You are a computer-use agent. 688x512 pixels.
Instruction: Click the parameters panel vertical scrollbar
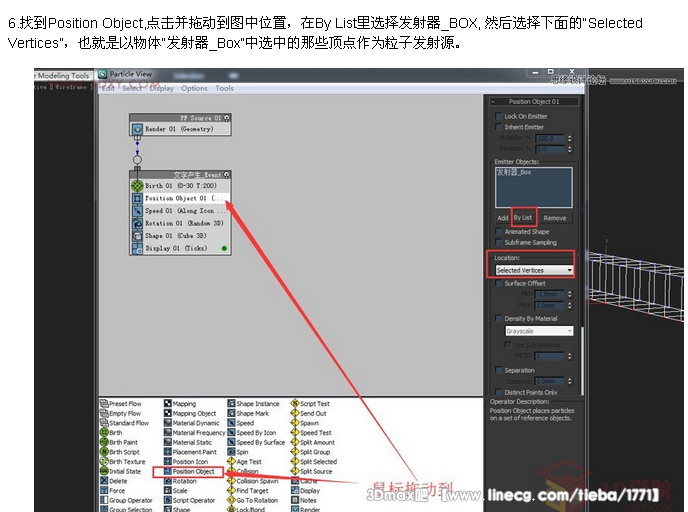(582, 361)
